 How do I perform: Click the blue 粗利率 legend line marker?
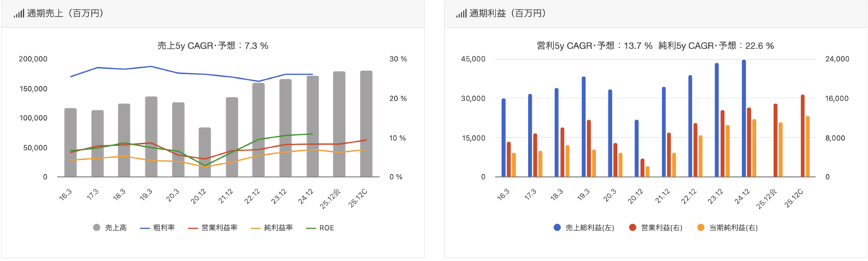click(144, 228)
